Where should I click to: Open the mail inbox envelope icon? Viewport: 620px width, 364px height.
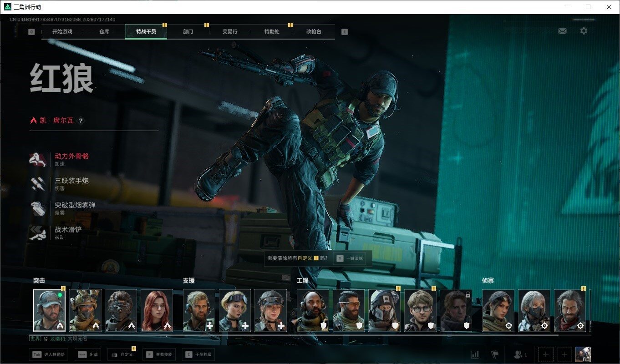coord(562,31)
